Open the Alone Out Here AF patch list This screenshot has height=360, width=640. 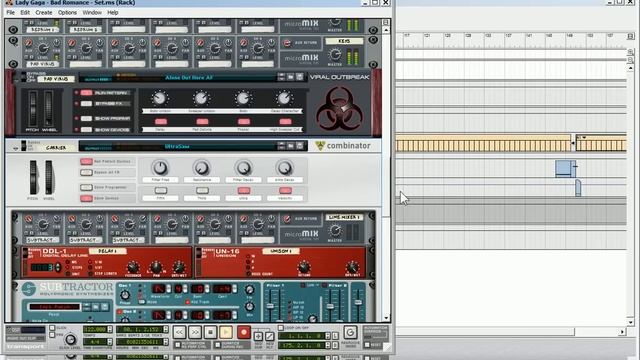(x=189, y=78)
